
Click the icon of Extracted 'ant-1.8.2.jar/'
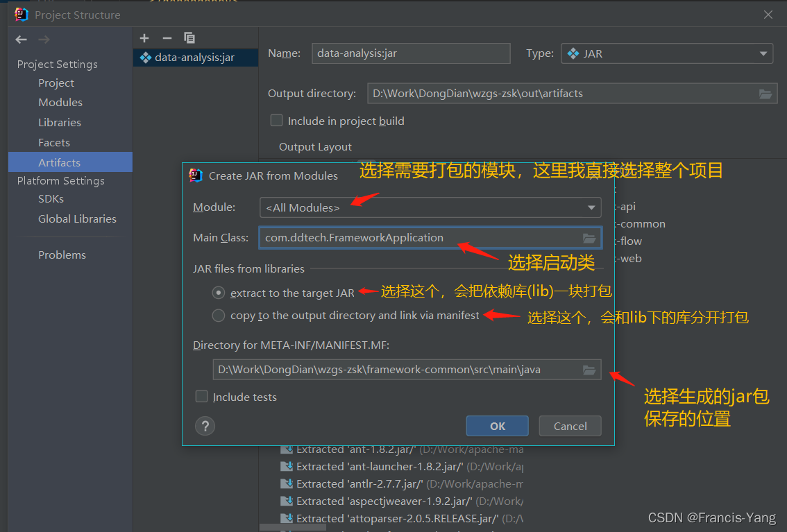pos(287,449)
